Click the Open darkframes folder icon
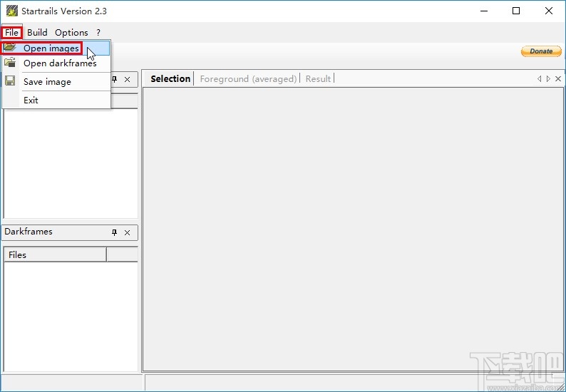 click(10, 62)
